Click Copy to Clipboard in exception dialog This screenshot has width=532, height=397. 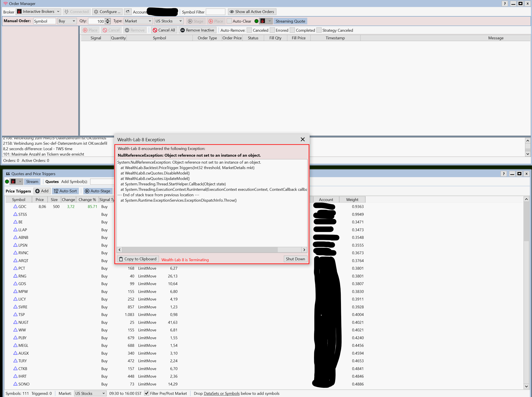[138, 259]
